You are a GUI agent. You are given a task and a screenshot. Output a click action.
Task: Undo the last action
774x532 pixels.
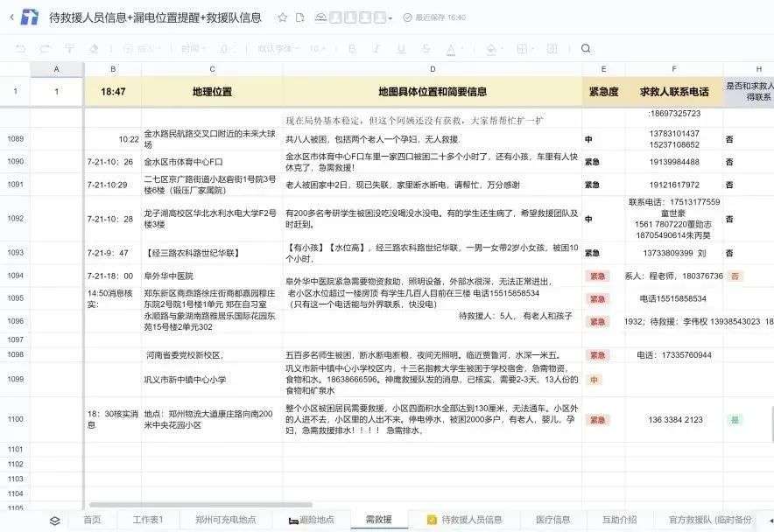point(20,48)
